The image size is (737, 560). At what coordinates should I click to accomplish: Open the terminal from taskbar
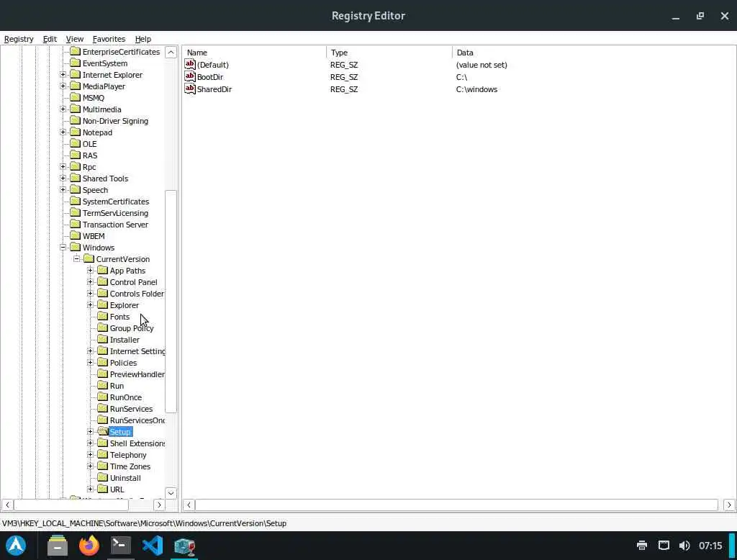(121, 546)
